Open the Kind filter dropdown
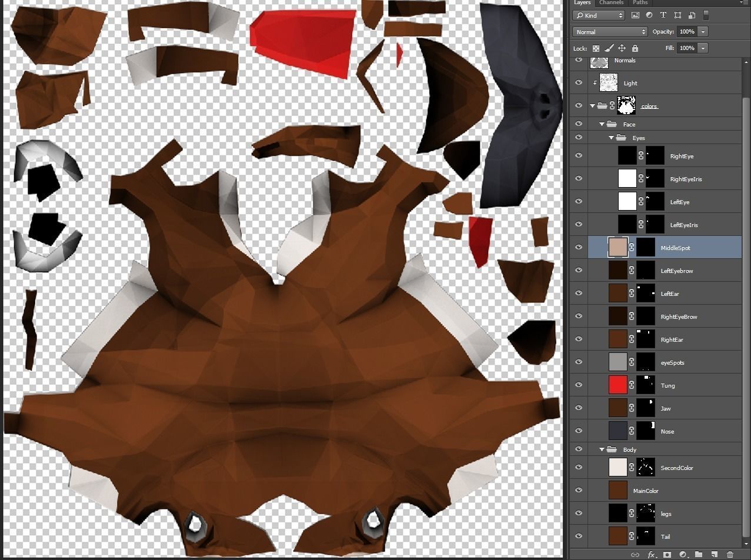The height and width of the screenshot is (560, 751). [599, 15]
